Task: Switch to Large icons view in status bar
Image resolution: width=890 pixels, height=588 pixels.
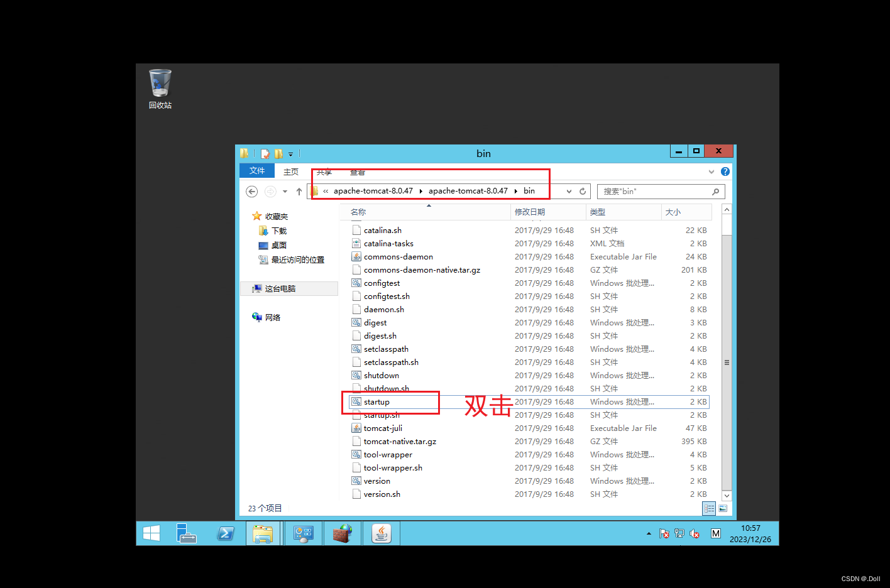Action: click(723, 508)
